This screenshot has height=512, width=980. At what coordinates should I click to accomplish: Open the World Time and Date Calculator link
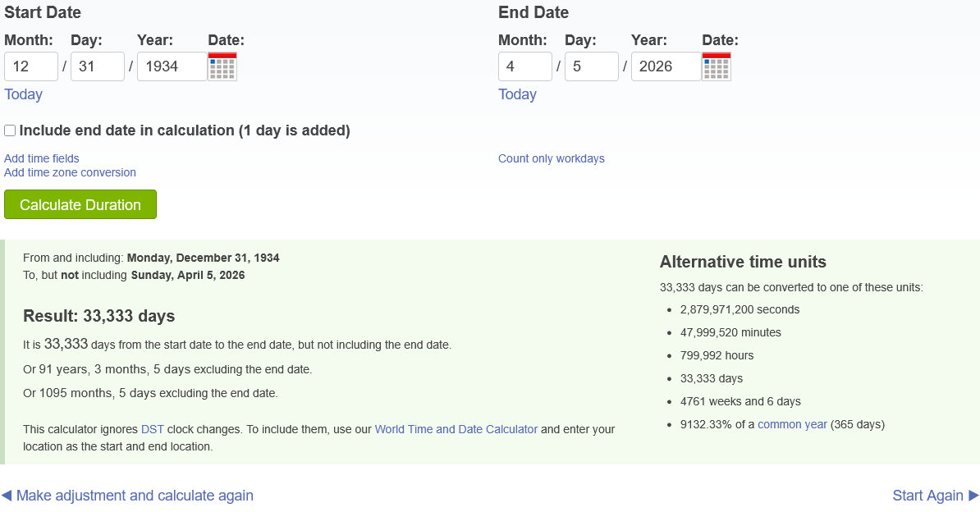[456, 429]
